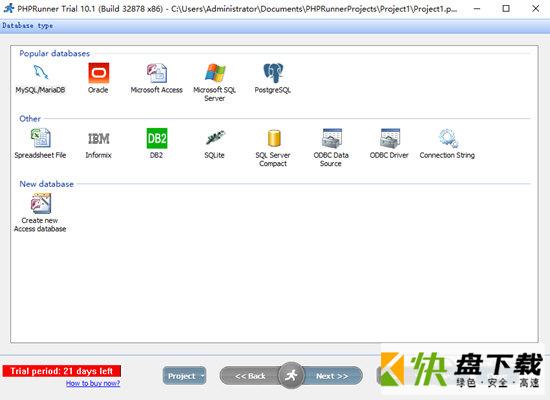
Task: Click Create new Access database icon
Action: tap(41, 204)
